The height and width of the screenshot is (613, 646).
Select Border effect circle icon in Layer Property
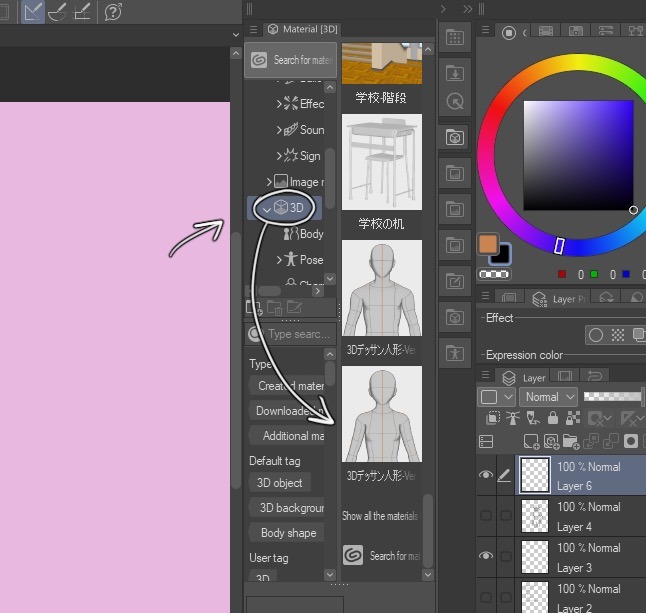pyautogui.click(x=596, y=335)
